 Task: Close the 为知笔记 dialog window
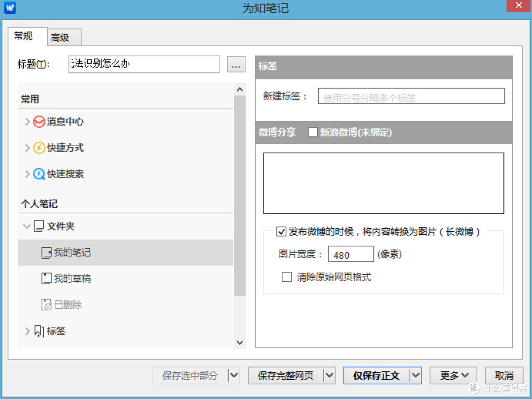519,6
